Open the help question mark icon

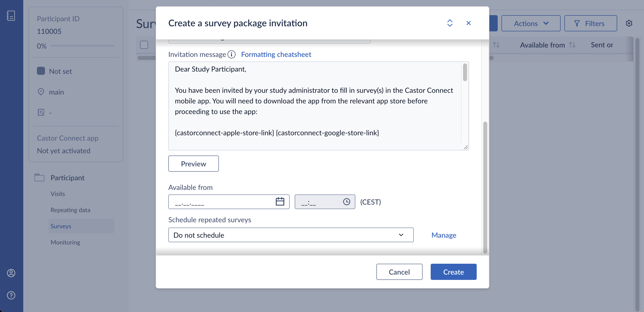click(x=11, y=295)
